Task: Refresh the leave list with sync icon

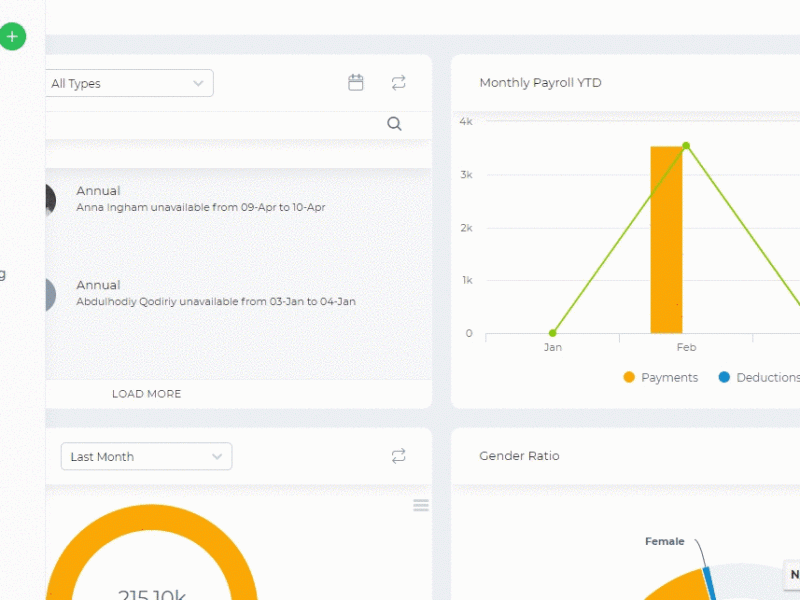Action: tap(398, 83)
